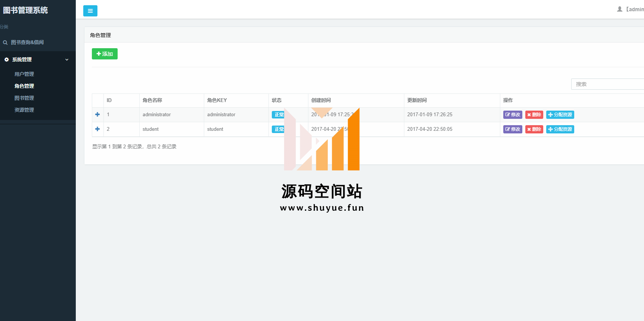Edit the student role with 修改
Screen dimensions: 644x321
coord(513,129)
